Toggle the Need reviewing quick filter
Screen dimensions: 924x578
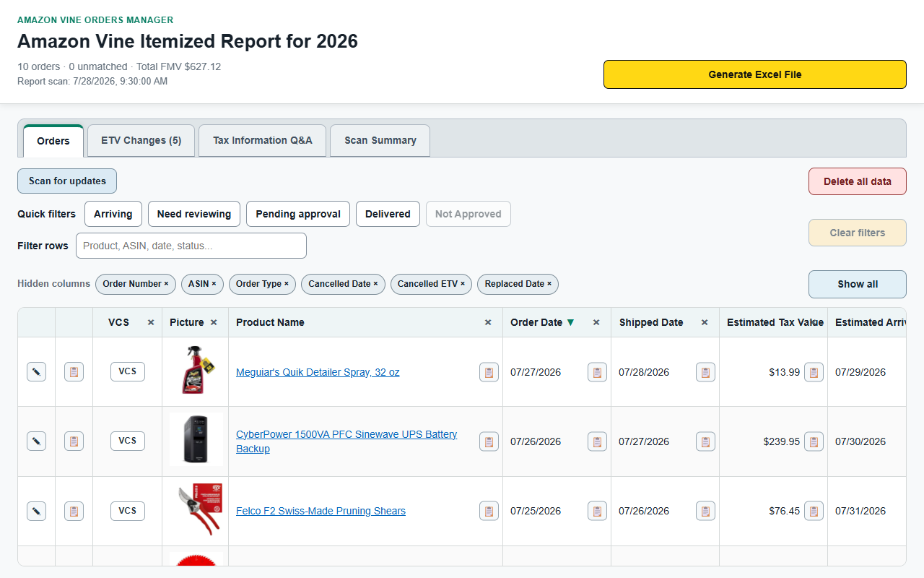coord(194,214)
